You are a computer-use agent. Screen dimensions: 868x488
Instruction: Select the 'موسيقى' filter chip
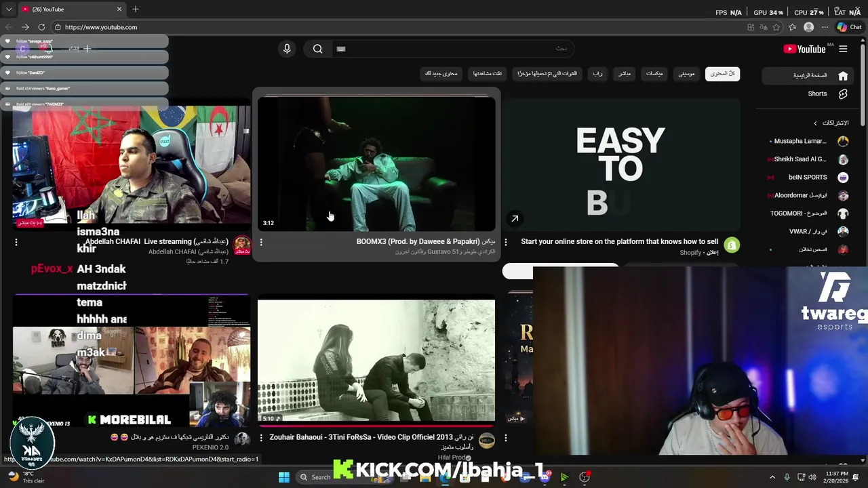(687, 74)
